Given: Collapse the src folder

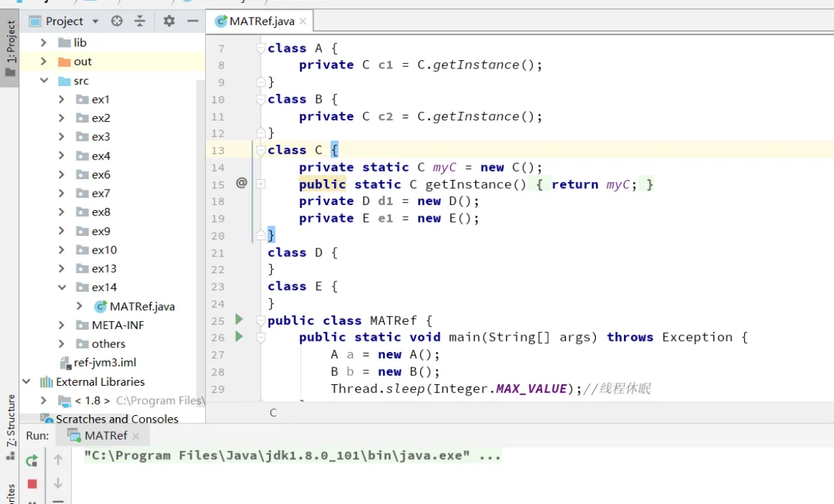Looking at the screenshot, I should (43, 80).
